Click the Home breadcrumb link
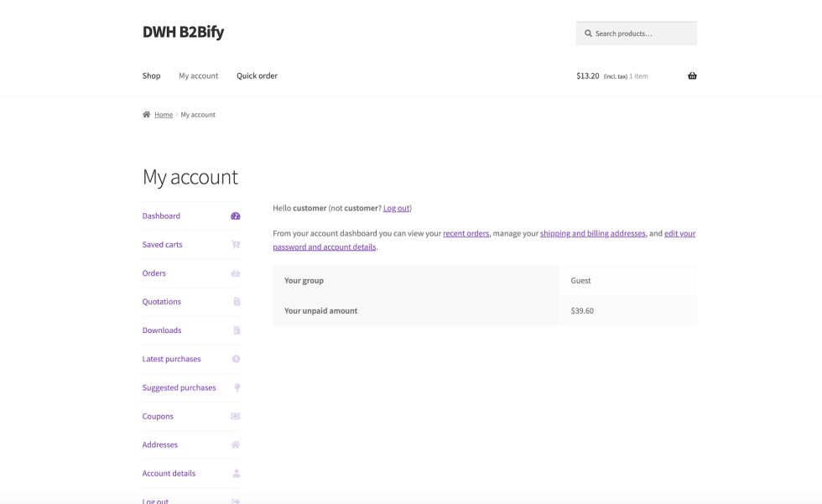 (x=164, y=115)
